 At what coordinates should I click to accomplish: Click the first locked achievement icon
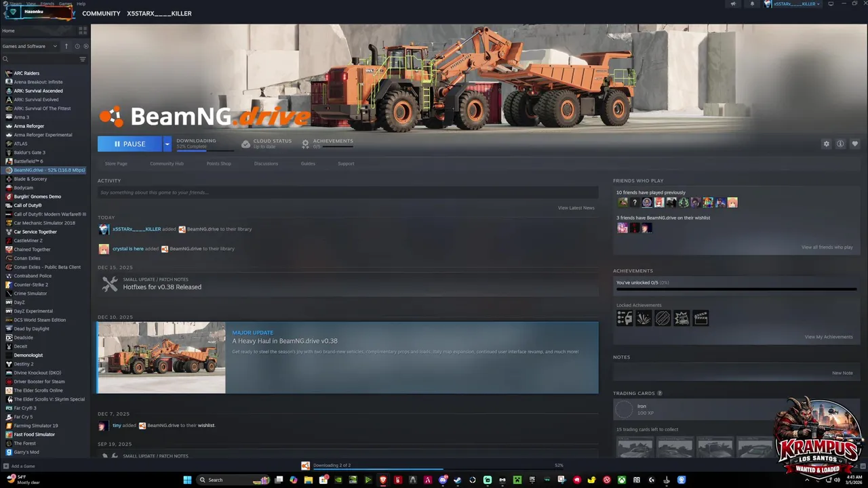coord(625,318)
